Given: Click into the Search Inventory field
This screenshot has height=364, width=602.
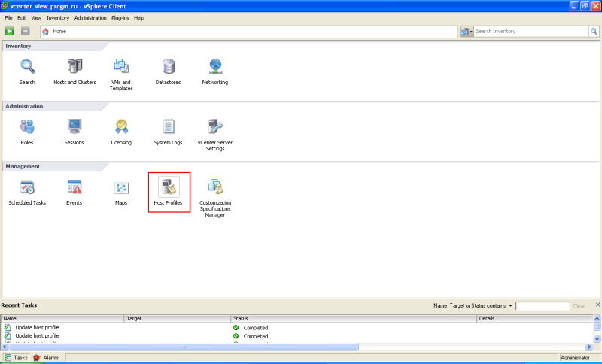Looking at the screenshot, I should [531, 31].
